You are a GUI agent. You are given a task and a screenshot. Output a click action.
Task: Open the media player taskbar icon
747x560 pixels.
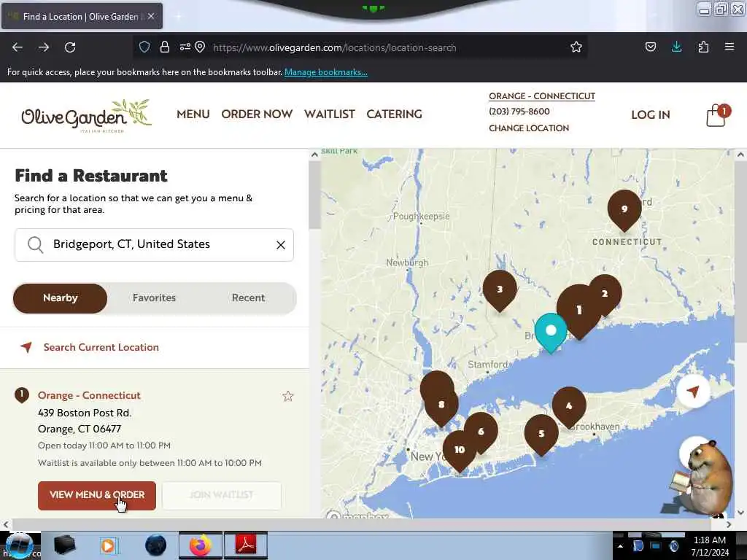109,545
